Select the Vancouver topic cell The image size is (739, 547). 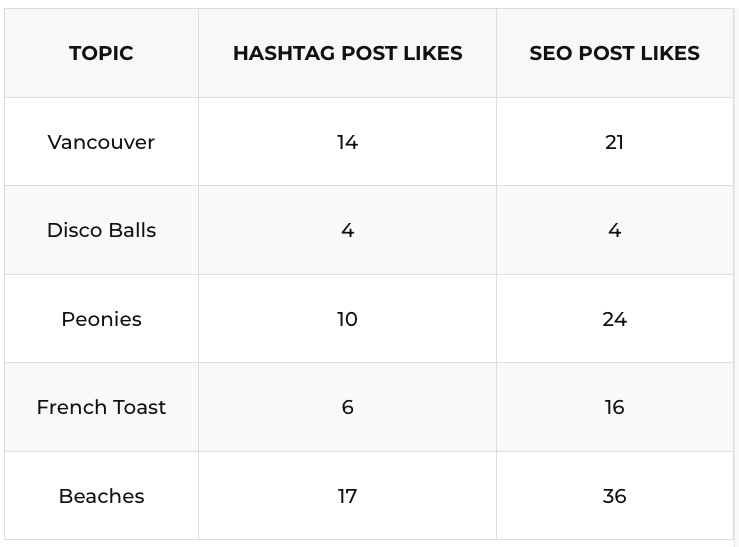(101, 142)
